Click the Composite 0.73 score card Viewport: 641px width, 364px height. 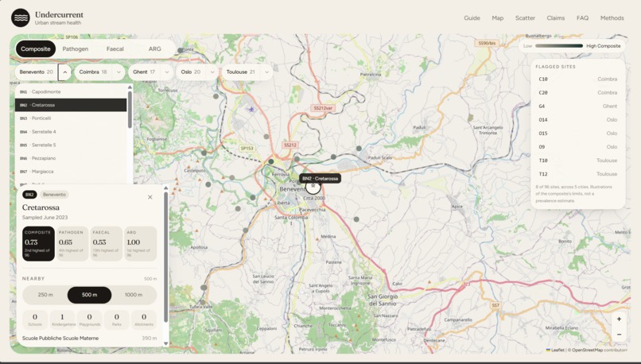pos(38,243)
